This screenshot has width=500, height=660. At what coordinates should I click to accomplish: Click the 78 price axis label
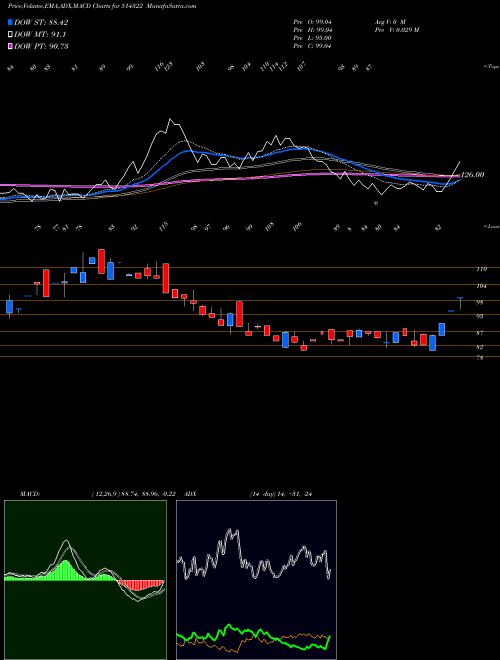(x=480, y=358)
